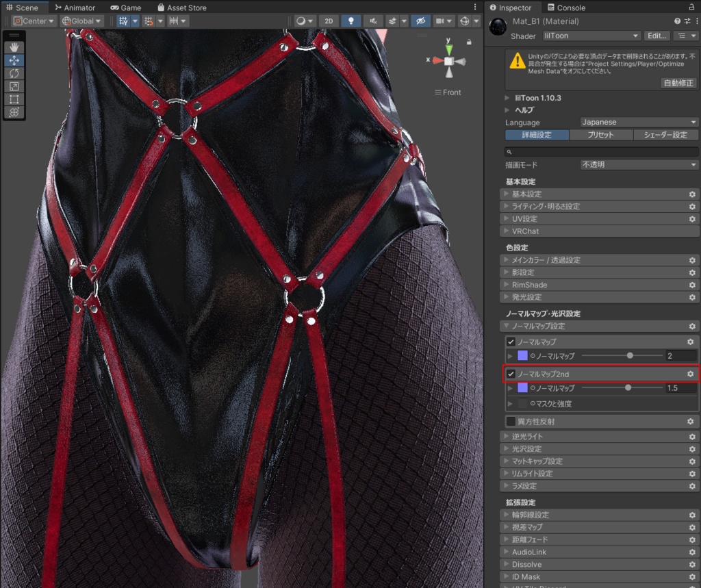Open gear menu for 基本設定 row
701x588 pixels.
692,194
